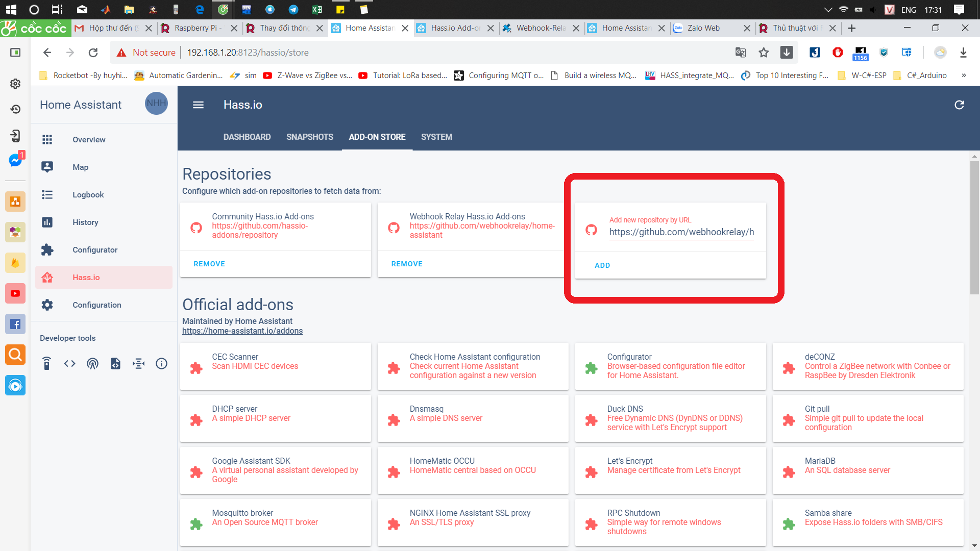Open the Hass.io hamburger menu
The image size is (980, 551).
tap(198, 105)
